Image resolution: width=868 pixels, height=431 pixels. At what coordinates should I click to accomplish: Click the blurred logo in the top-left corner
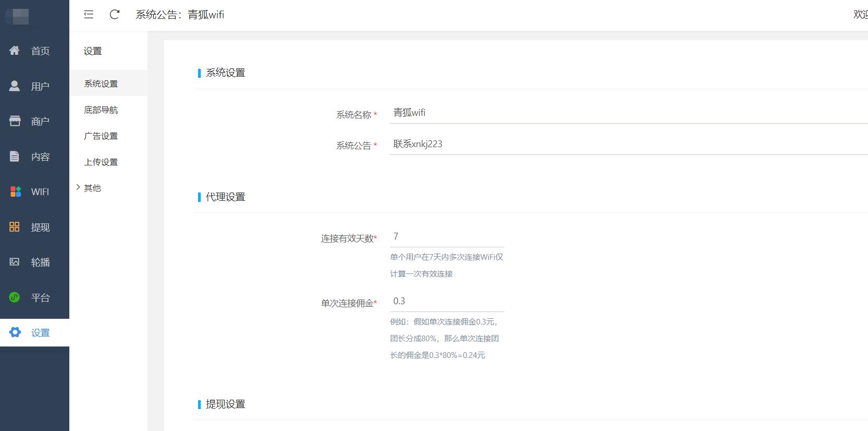click(17, 16)
